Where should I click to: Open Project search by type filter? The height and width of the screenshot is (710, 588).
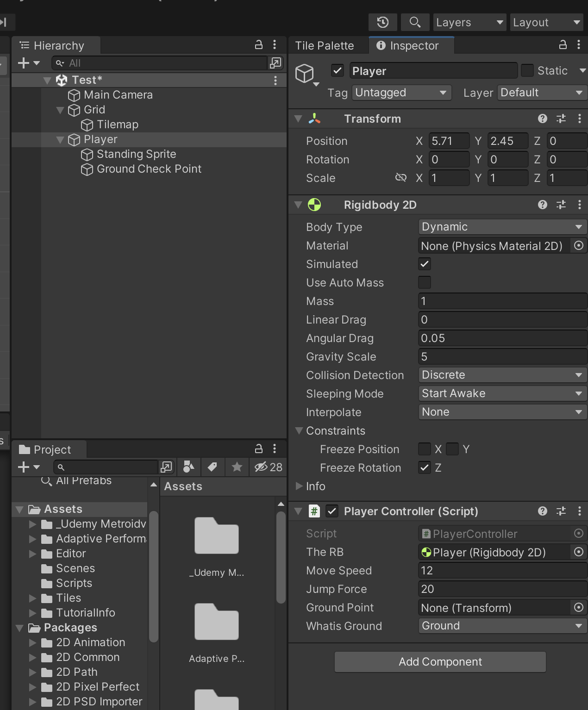point(188,467)
